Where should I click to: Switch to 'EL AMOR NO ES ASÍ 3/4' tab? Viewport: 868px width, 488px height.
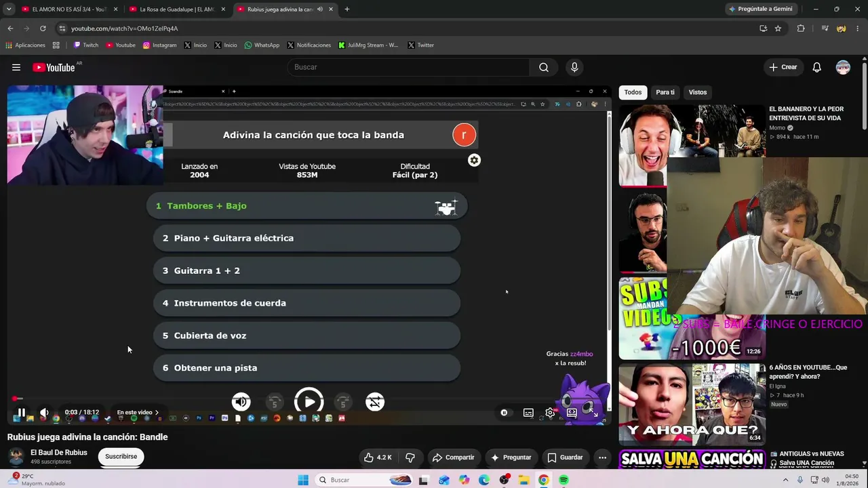(69, 9)
